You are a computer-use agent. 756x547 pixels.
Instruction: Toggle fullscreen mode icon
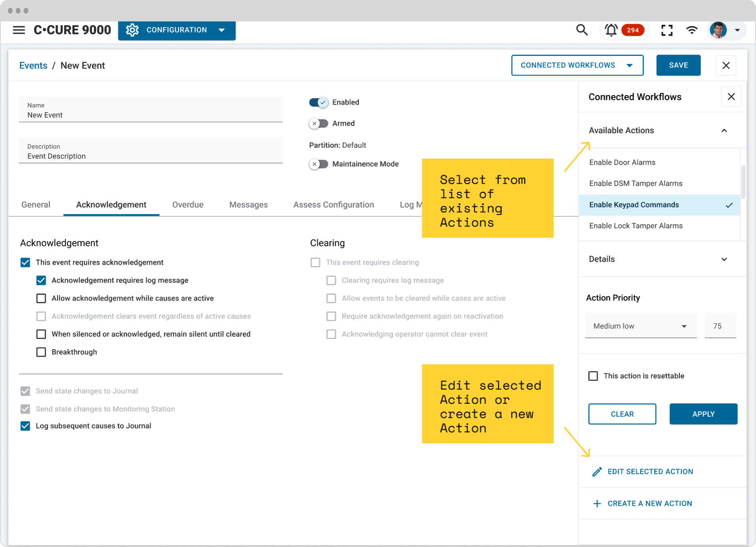pos(667,30)
